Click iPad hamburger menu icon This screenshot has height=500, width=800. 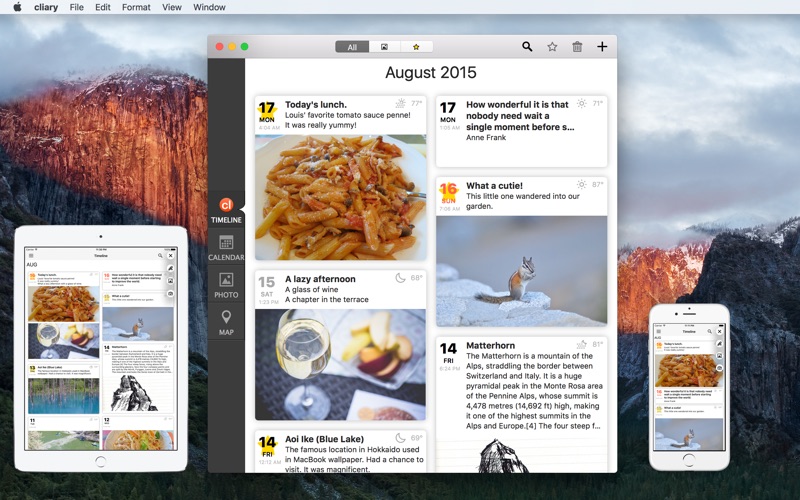pos(31,256)
